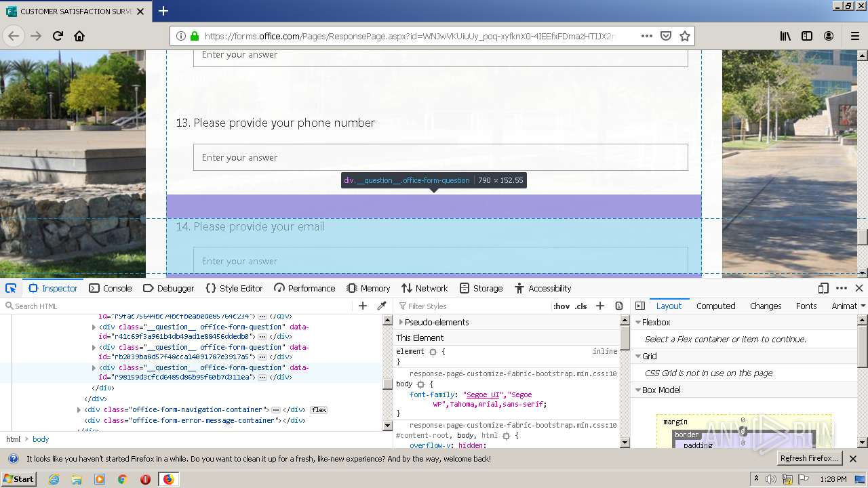Open the Network tab
Viewport: 868px width, 488px height.
click(x=425, y=288)
